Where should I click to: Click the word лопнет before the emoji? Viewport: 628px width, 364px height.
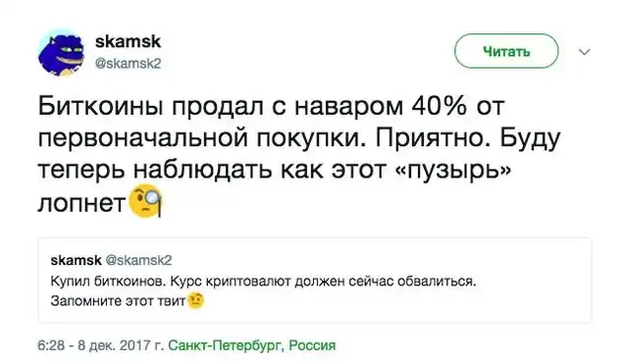(81, 203)
